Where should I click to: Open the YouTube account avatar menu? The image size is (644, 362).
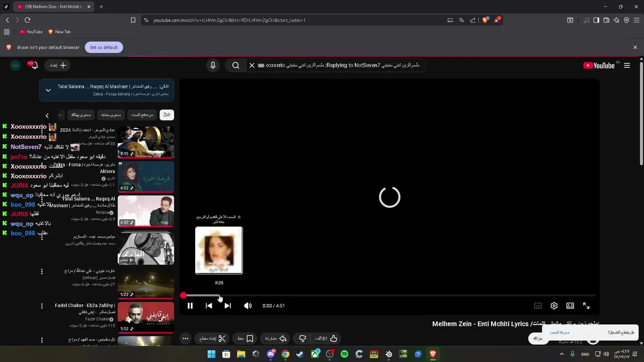pos(16,65)
